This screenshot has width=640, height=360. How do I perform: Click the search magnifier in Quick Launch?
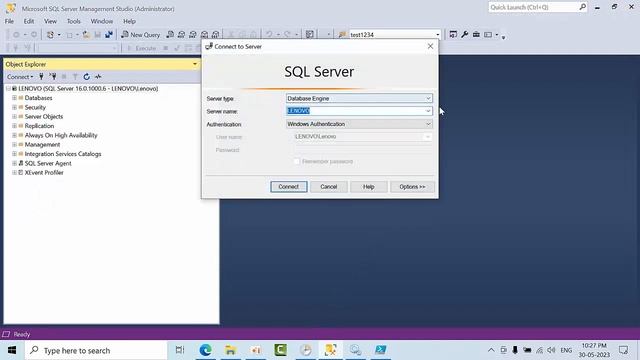click(x=582, y=7)
